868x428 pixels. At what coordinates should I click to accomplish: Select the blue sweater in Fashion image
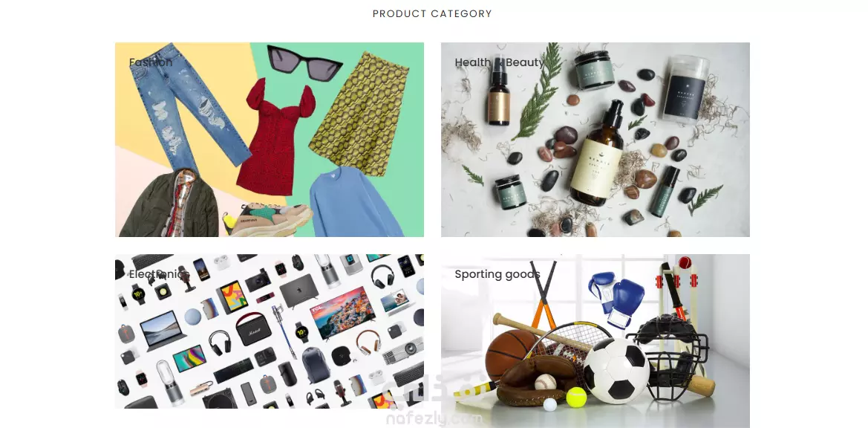[354, 202]
